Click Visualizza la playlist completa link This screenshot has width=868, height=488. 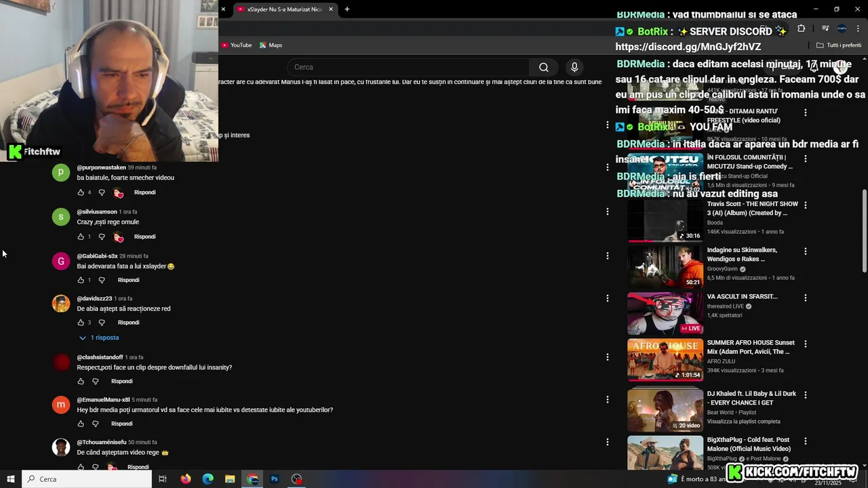745,422
